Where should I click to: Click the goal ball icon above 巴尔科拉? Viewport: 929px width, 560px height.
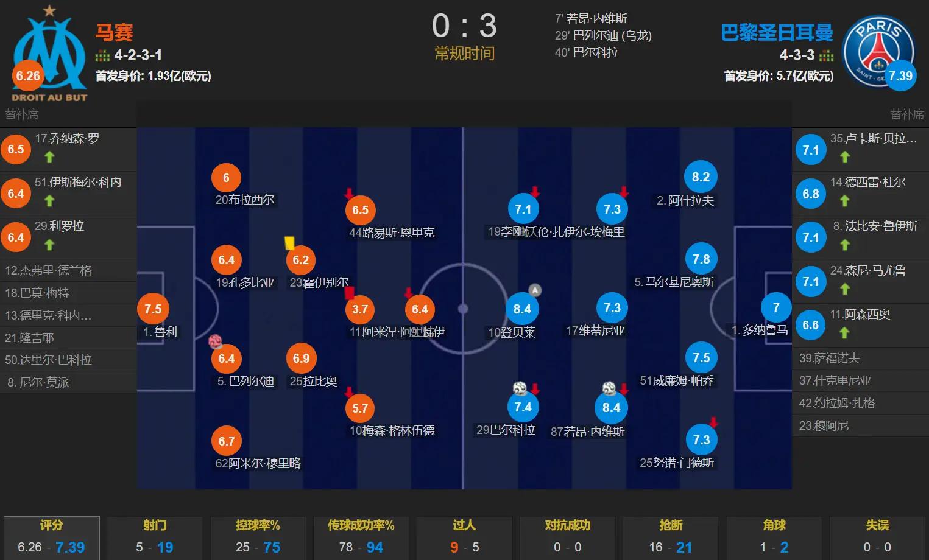[520, 388]
